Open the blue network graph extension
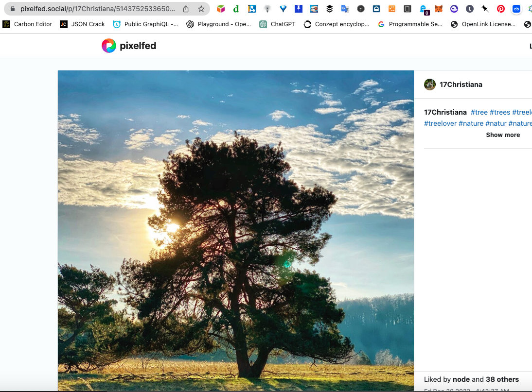 click(252, 9)
